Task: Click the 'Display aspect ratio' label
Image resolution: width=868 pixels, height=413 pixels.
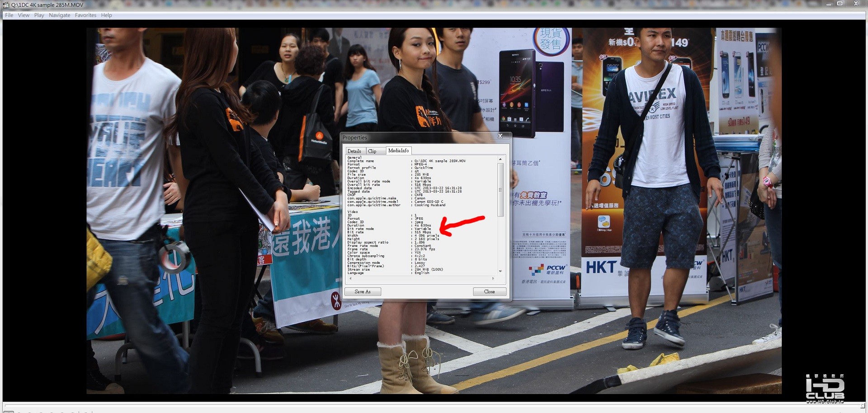Action: tap(368, 243)
